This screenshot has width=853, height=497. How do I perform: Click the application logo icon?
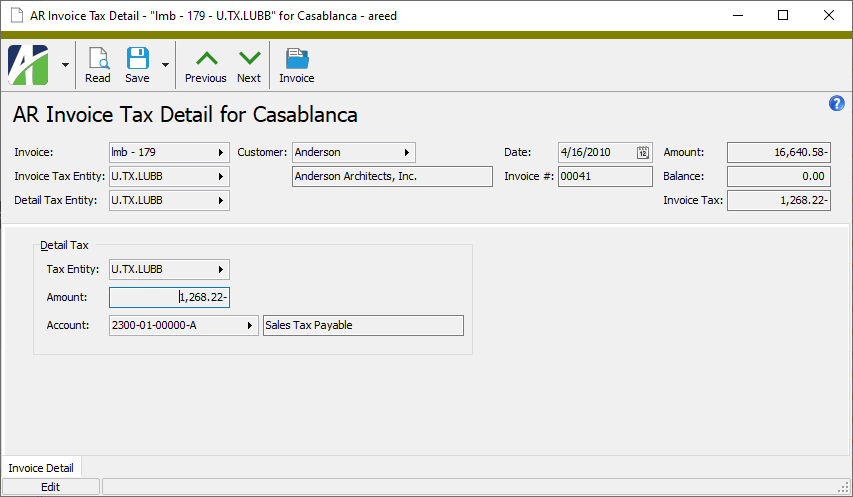point(29,65)
